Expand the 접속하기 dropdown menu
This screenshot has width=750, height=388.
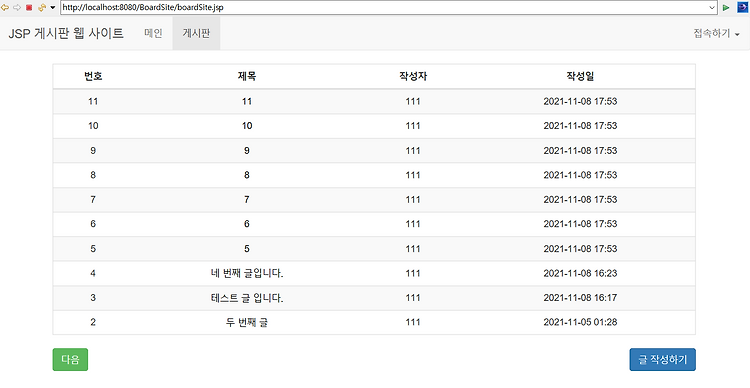pos(716,33)
